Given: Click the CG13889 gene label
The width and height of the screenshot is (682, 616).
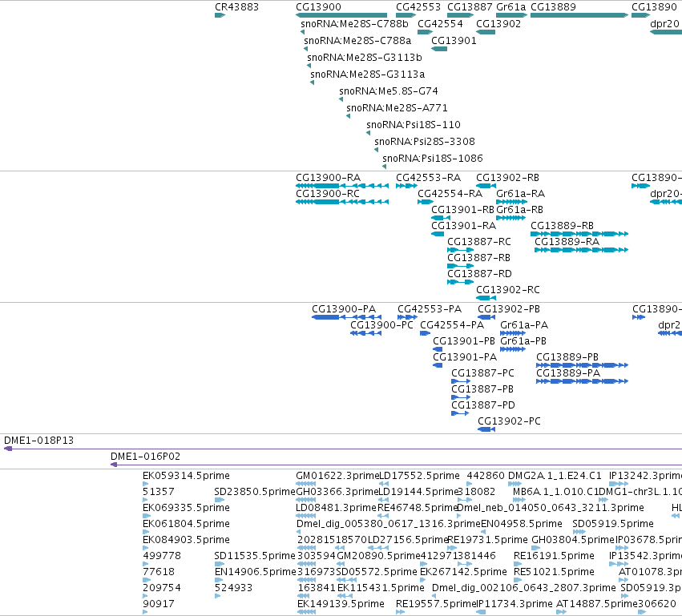Looking at the screenshot, I should coord(553,7).
